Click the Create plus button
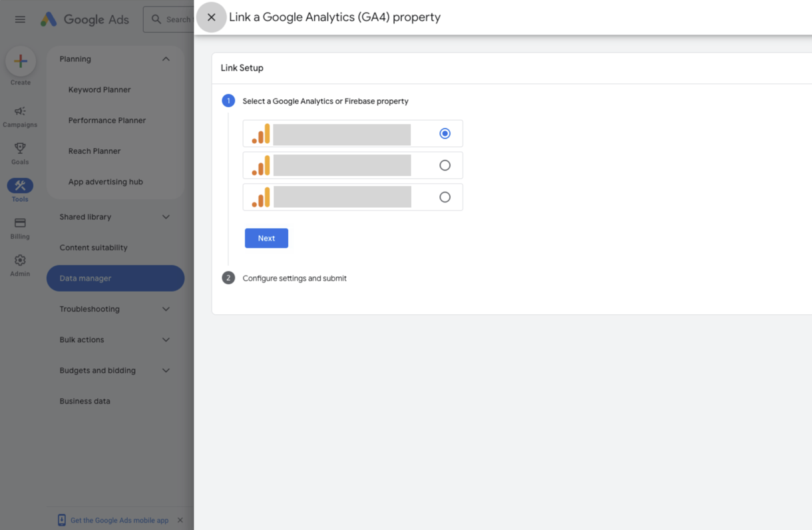Viewport: 812px width, 530px height. point(21,61)
